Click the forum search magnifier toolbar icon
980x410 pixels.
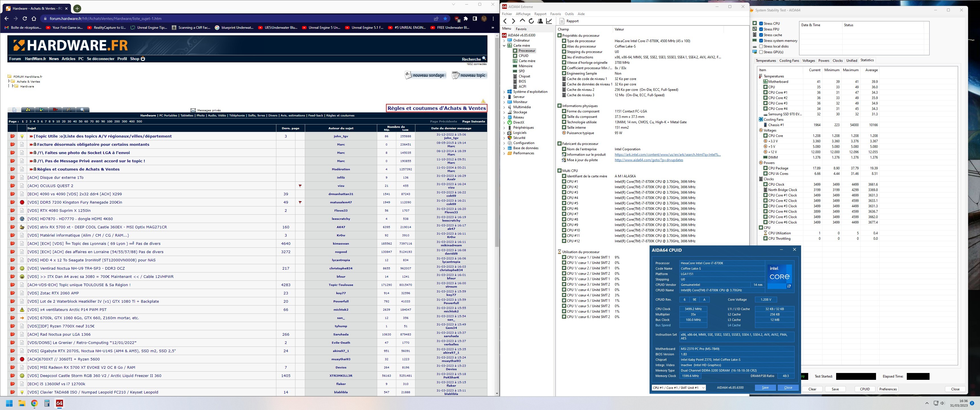(82, 110)
